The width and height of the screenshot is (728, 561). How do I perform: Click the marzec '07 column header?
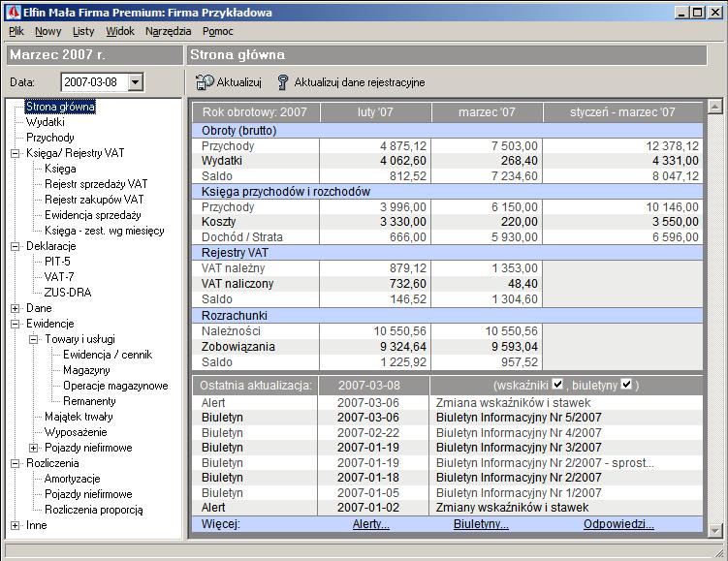point(487,112)
